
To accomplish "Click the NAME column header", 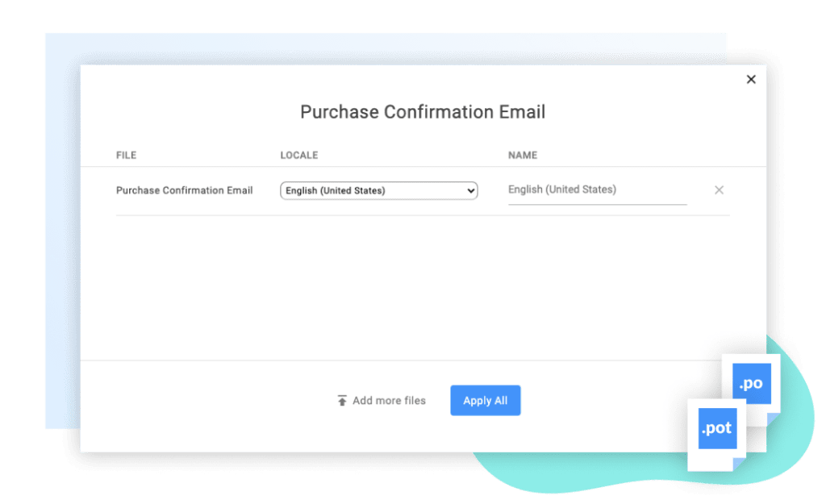I will pos(523,155).
